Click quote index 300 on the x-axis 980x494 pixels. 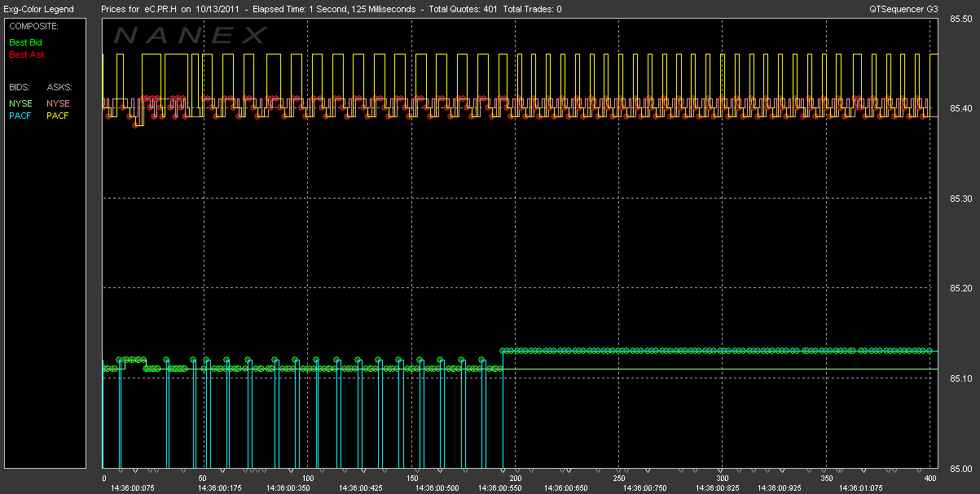pyautogui.click(x=722, y=479)
